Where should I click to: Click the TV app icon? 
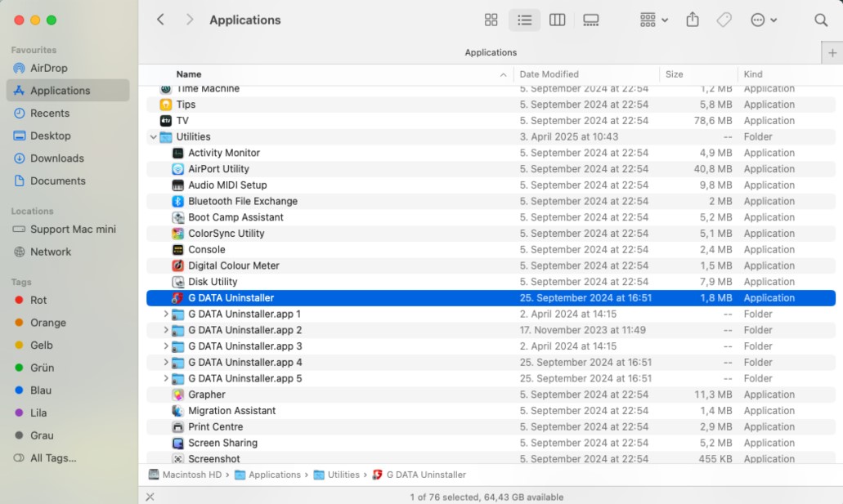pyautogui.click(x=166, y=121)
